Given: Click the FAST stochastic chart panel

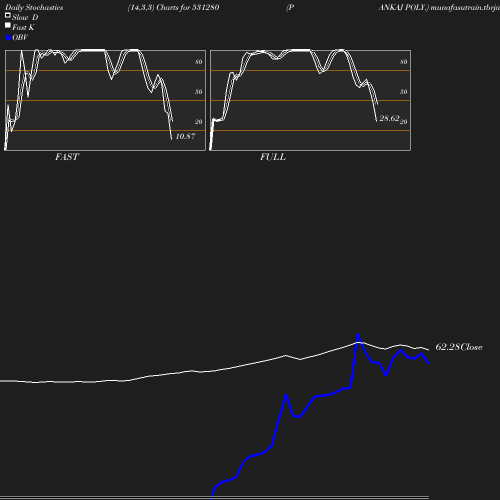Looking at the screenshot, I should tap(105, 100).
